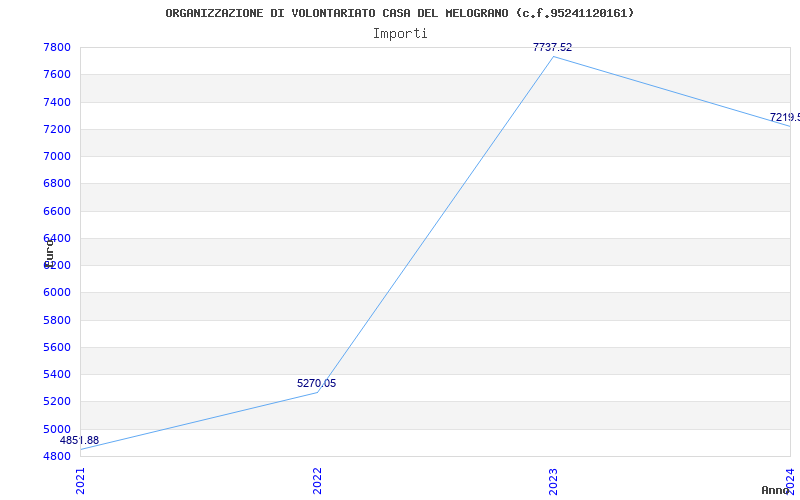Click the 7000 y-axis tick label
Viewport: 800px width, 500px height.
point(57,156)
